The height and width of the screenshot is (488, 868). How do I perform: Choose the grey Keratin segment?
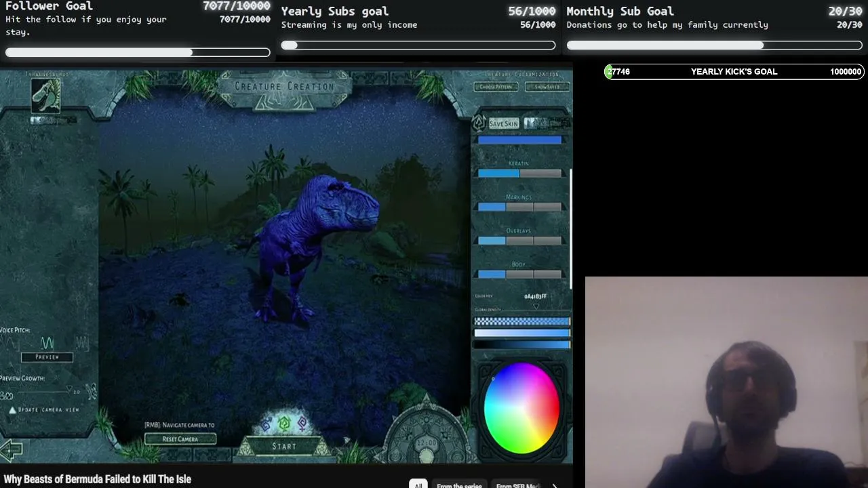tap(541, 174)
